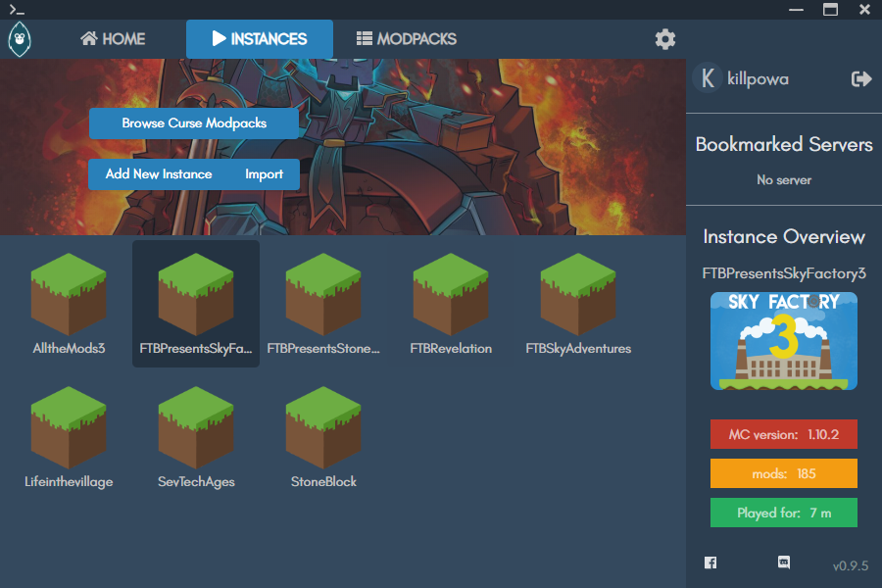Minimize the launcher window

click(x=796, y=10)
